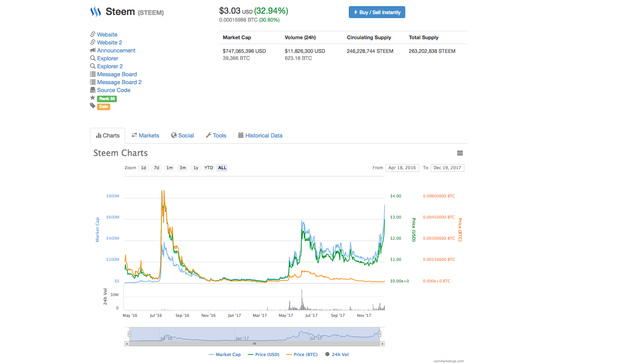Screen dimensions: 635x364
Task: Click the magnifier icon beside Explorer
Action: (93, 58)
